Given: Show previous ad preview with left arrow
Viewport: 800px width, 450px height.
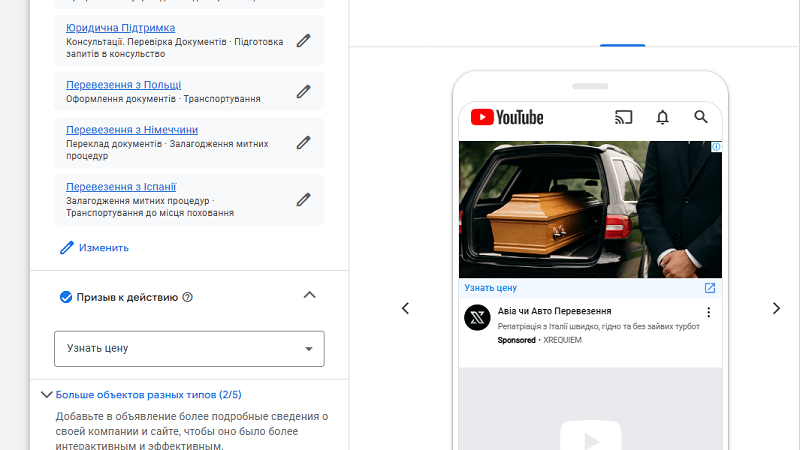Looking at the screenshot, I should click(406, 308).
